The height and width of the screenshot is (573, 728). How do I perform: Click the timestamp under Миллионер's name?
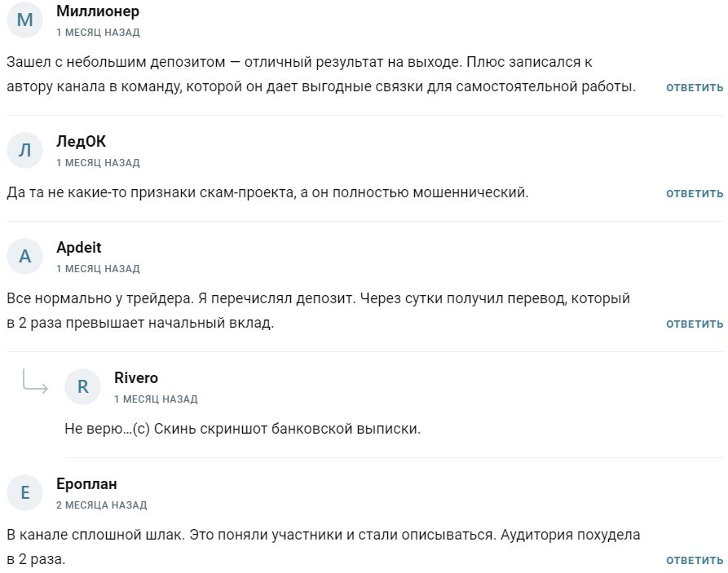98,33
